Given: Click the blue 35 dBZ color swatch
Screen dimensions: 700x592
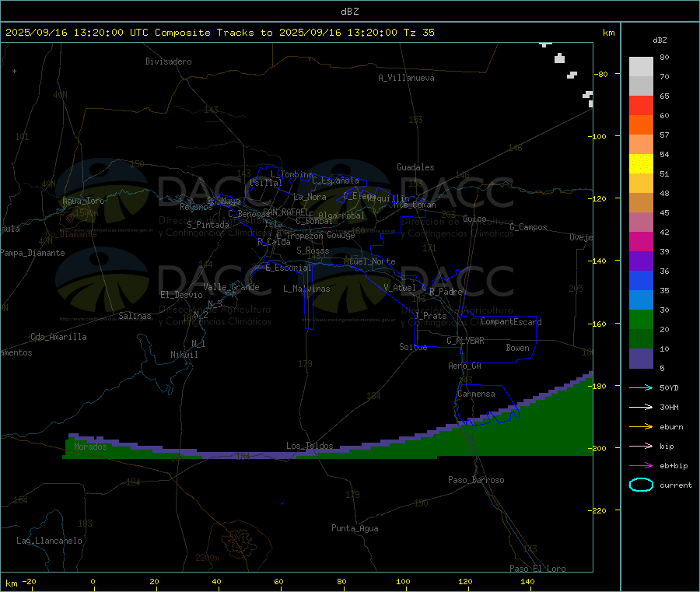Looking at the screenshot, I should click(641, 280).
